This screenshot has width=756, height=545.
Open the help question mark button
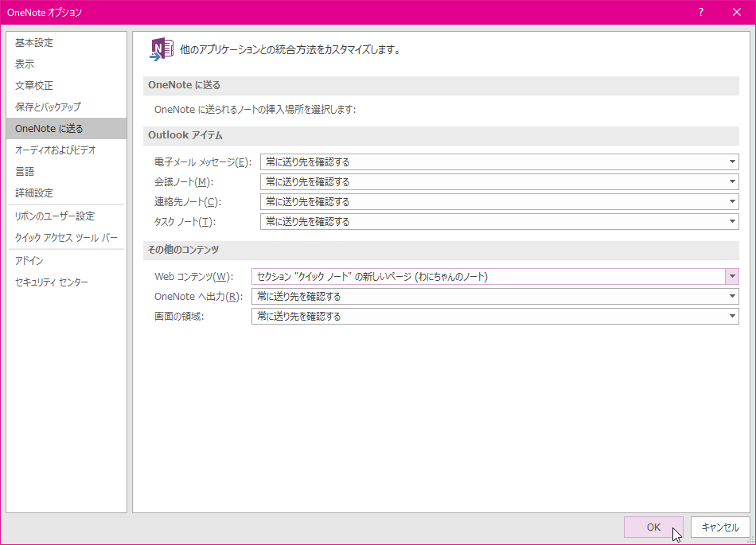pyautogui.click(x=701, y=12)
